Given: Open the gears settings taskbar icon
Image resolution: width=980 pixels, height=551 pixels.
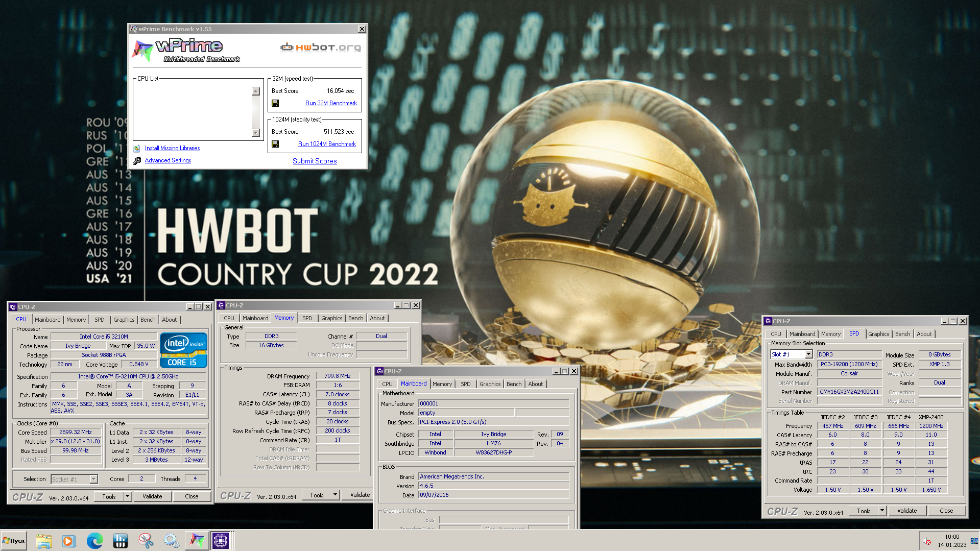Looking at the screenshot, I should [172, 541].
